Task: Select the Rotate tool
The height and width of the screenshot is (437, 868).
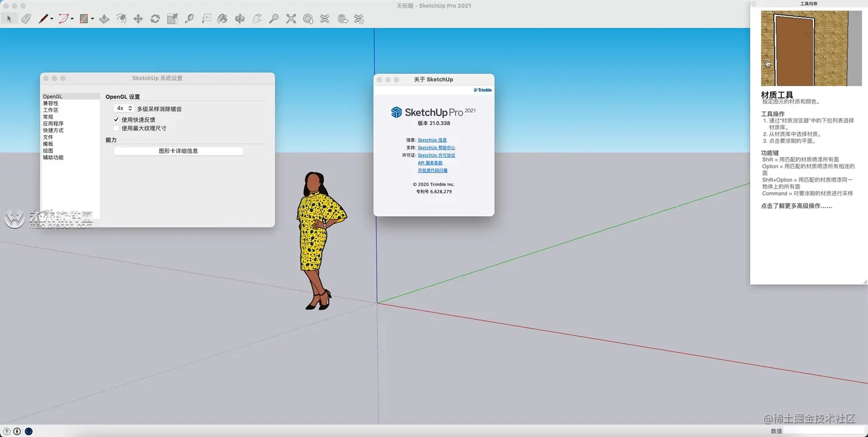Action: 155,19
